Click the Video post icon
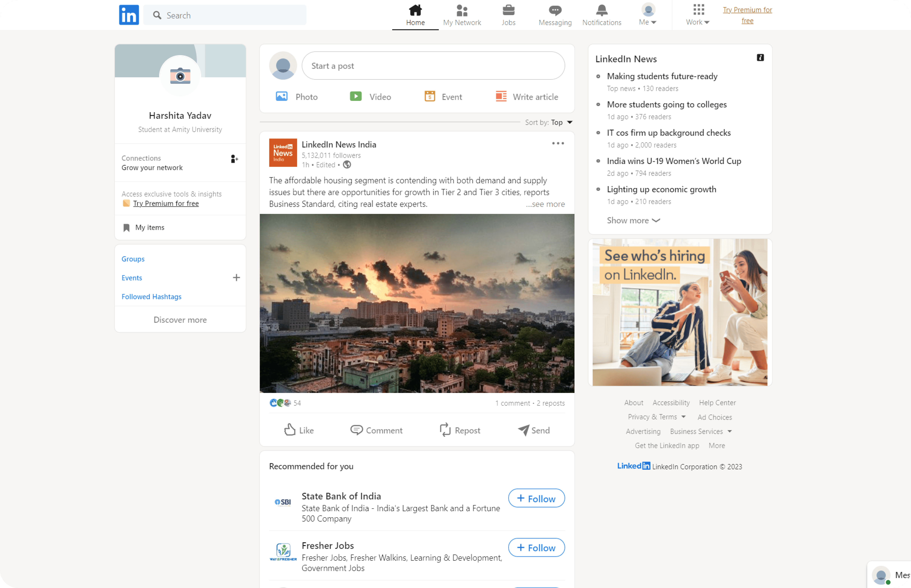Viewport: 911px width, 588px height. (x=356, y=96)
